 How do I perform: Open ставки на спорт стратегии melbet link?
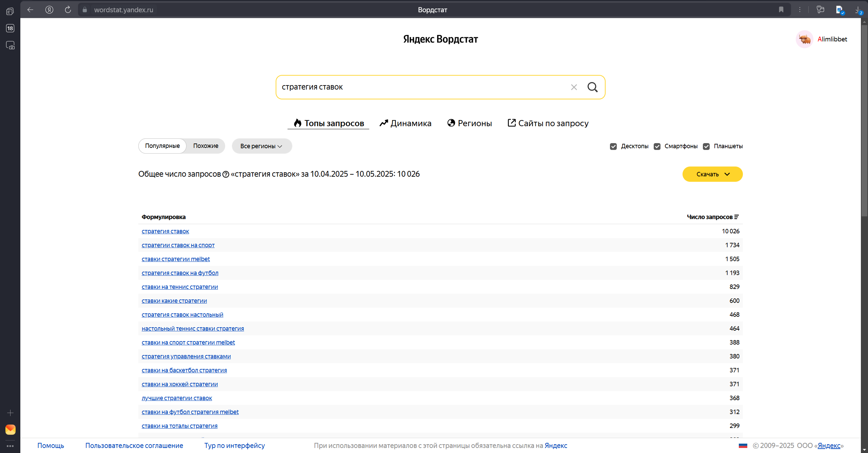[x=188, y=342]
